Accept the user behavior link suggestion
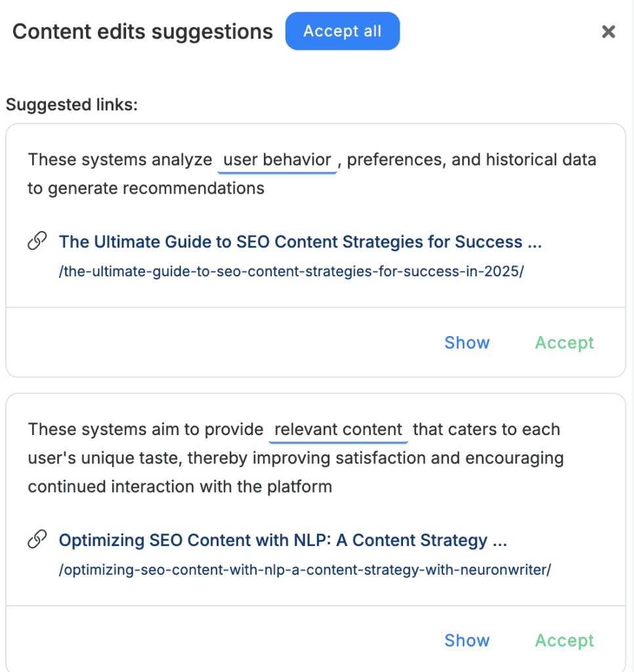634x672 pixels. click(564, 343)
